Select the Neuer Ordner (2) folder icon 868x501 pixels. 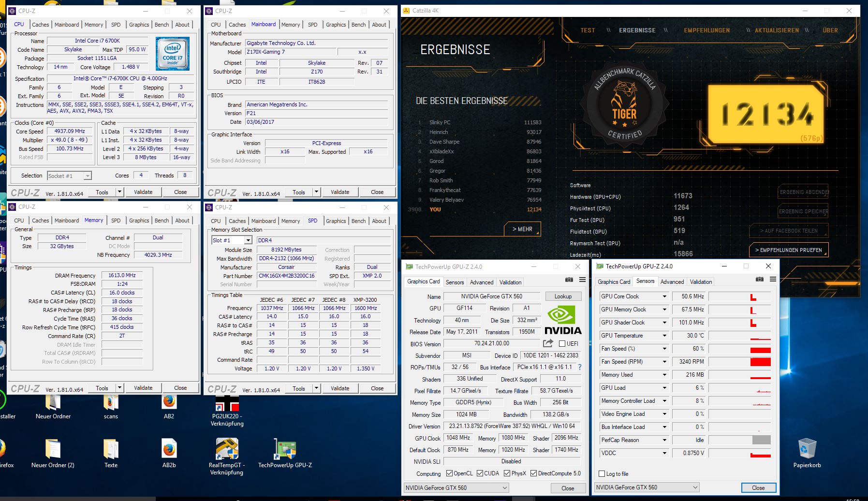(x=53, y=453)
